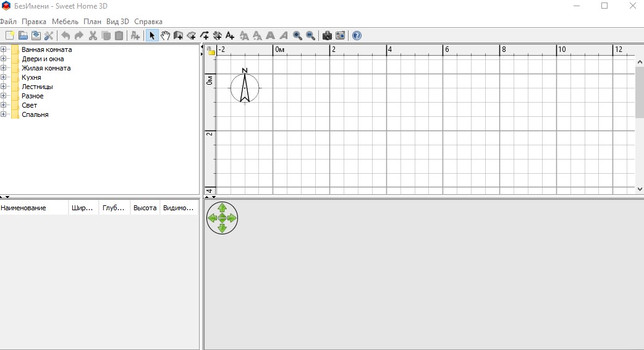The height and width of the screenshot is (350, 644).
Task: Add furniture to home icon
Action: (x=135, y=36)
